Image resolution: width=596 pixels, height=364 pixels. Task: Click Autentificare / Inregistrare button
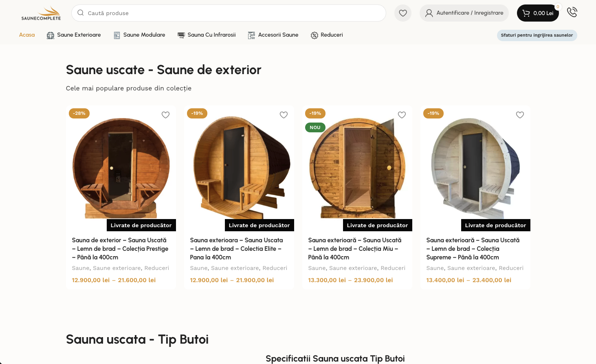click(464, 13)
